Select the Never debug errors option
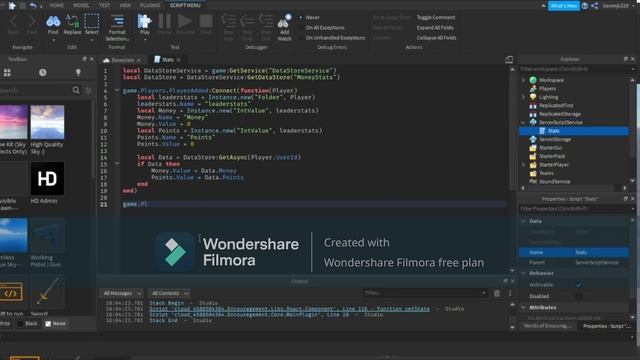Image resolution: width=640 pixels, height=360 pixels. (309, 18)
